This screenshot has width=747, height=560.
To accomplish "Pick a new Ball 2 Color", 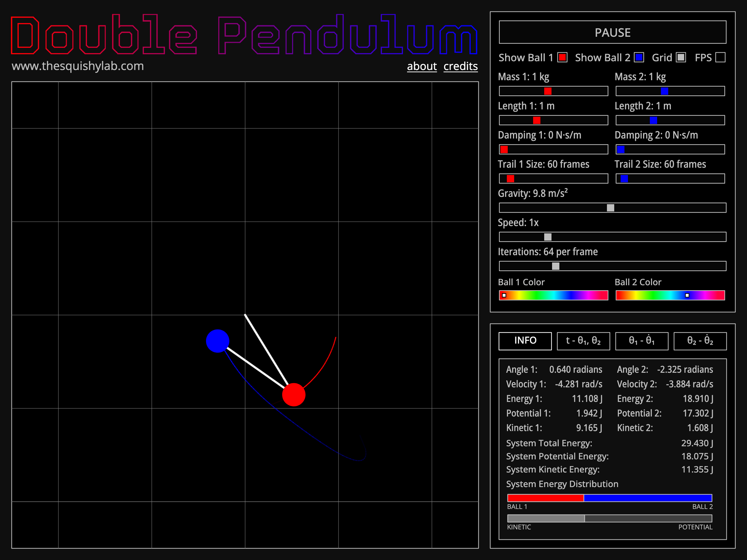I will click(x=670, y=295).
